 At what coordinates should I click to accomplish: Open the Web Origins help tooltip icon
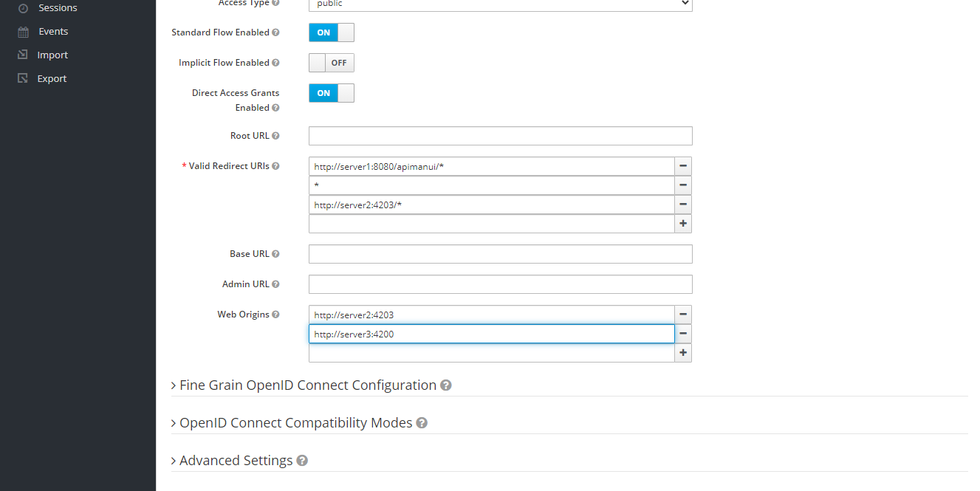(276, 314)
